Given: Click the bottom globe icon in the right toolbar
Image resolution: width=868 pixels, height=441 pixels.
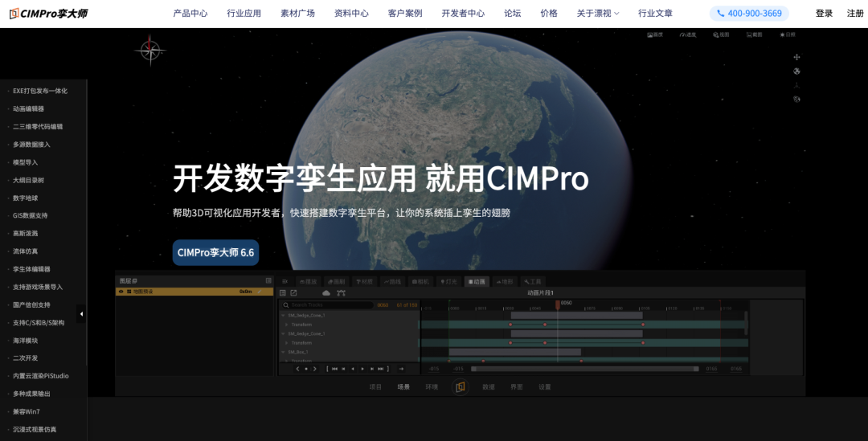Looking at the screenshot, I should point(796,100).
